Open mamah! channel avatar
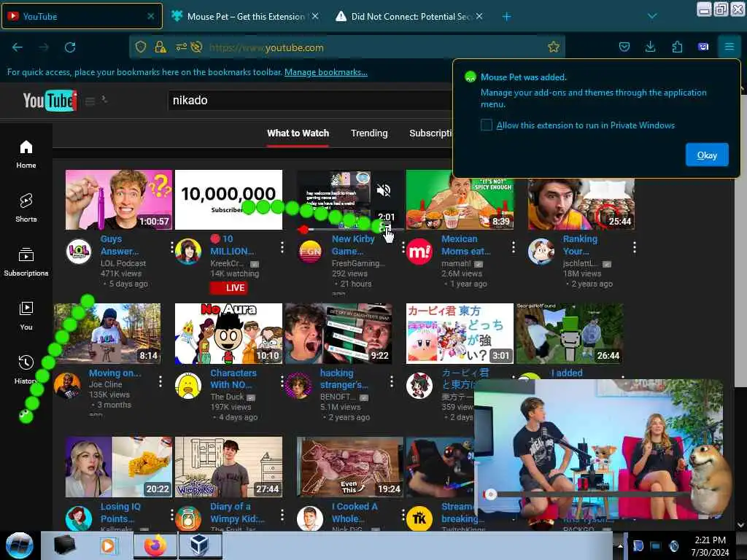This screenshot has width=747, height=560. tap(419, 252)
